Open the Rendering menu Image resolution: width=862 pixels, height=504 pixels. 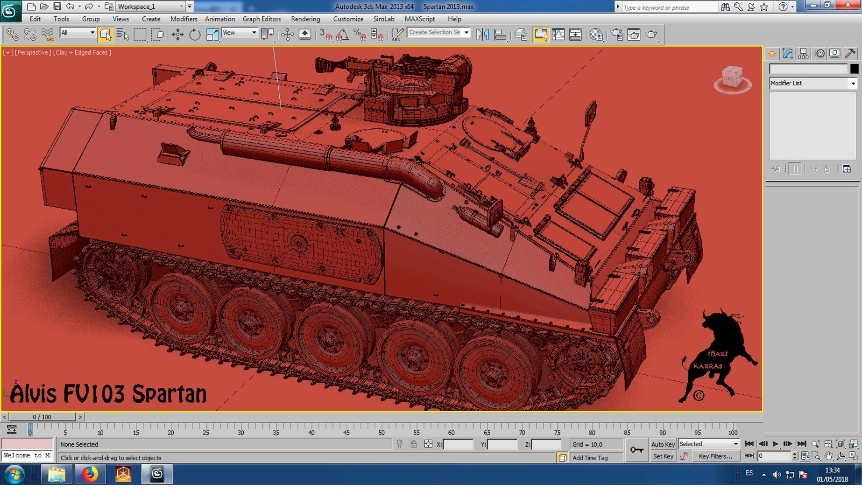pyautogui.click(x=305, y=19)
